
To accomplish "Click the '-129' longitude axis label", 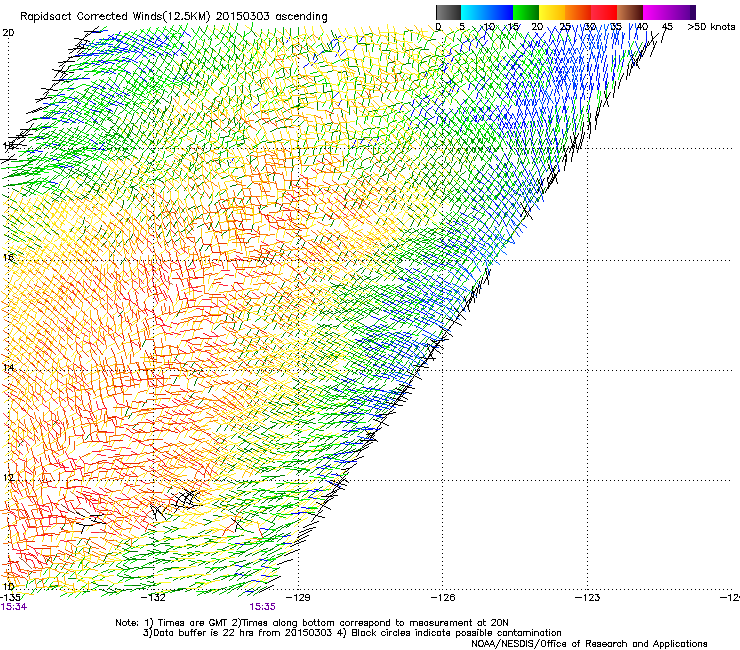I will point(298,598).
